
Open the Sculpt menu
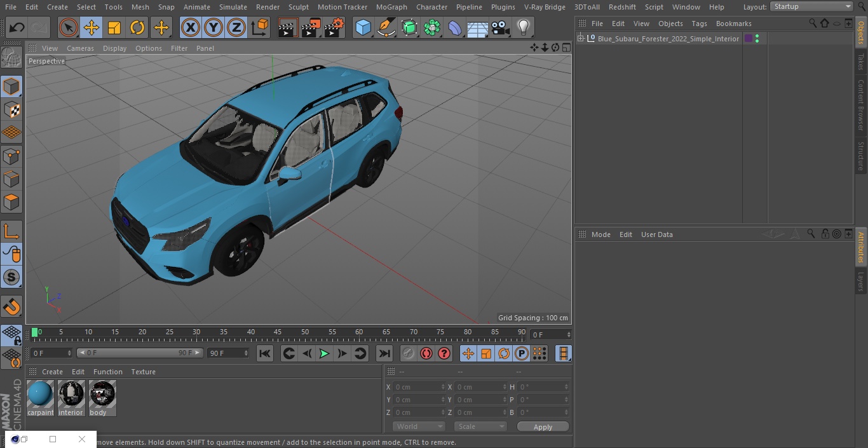[x=298, y=7]
